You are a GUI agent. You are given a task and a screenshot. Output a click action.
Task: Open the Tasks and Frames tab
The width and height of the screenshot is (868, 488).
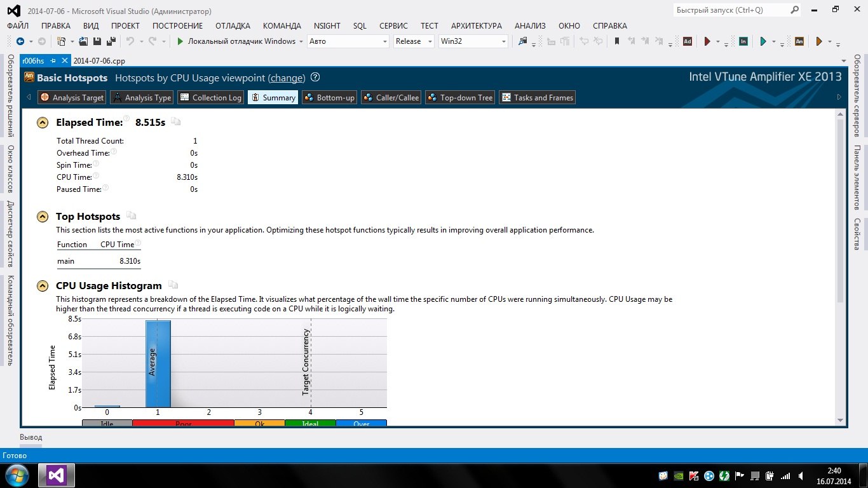537,97
